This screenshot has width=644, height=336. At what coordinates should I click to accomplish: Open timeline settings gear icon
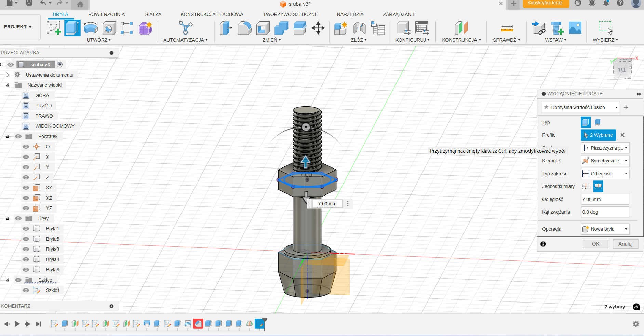pyautogui.click(x=636, y=324)
